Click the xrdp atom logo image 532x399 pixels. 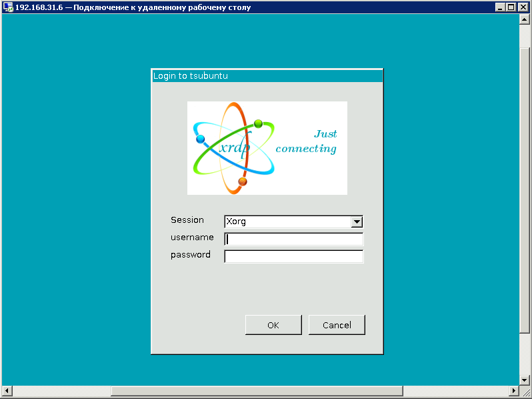[234, 148]
